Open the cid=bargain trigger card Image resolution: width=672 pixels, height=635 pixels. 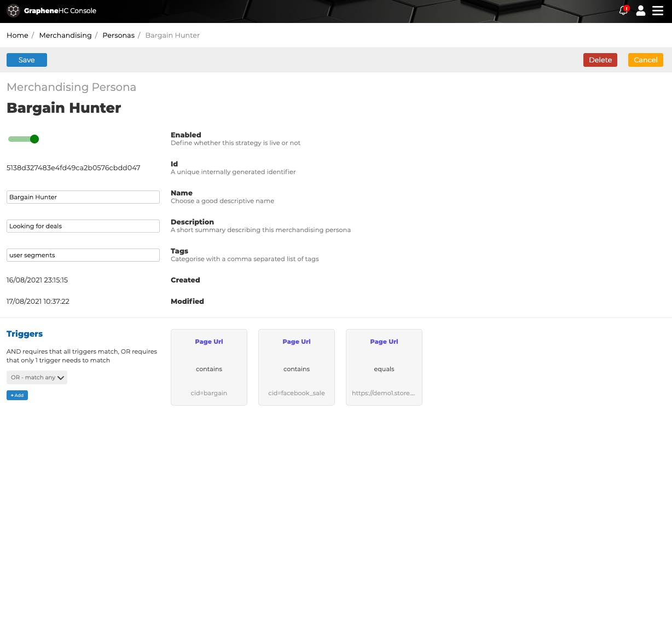(x=209, y=367)
